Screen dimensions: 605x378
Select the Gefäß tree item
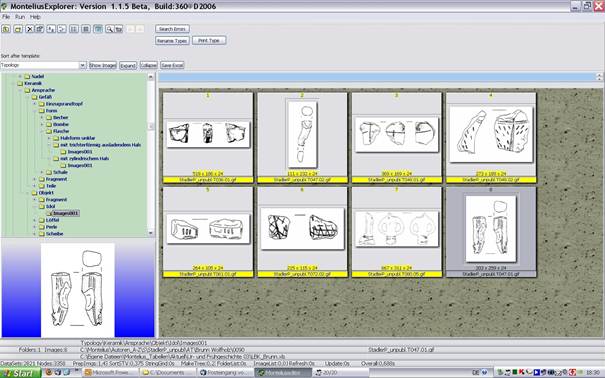[x=45, y=97]
